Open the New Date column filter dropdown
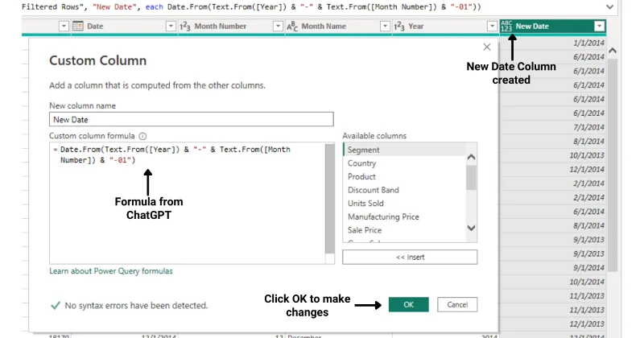The width and height of the screenshot is (644, 338). (599, 27)
